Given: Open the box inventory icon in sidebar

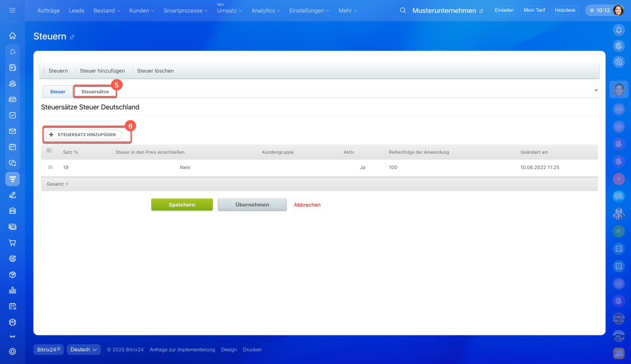Looking at the screenshot, I should tap(12, 274).
